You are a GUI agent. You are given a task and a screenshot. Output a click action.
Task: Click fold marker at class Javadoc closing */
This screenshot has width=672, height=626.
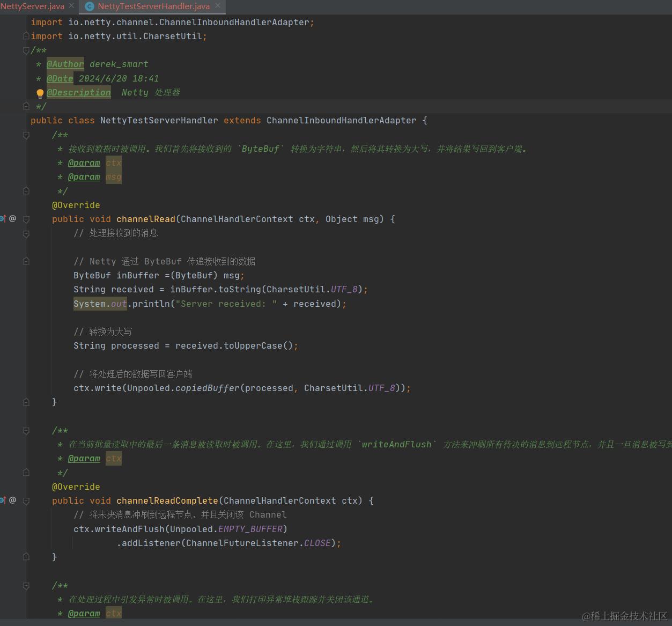[26, 107]
